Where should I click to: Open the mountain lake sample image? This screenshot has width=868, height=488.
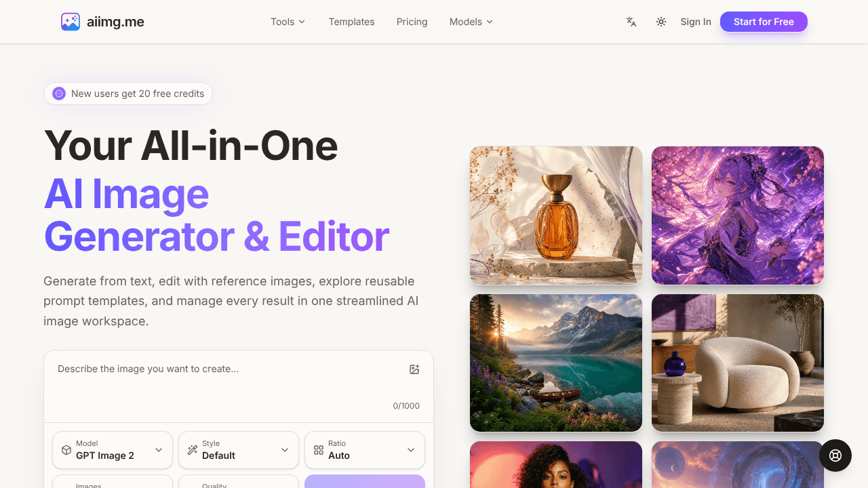click(x=556, y=363)
